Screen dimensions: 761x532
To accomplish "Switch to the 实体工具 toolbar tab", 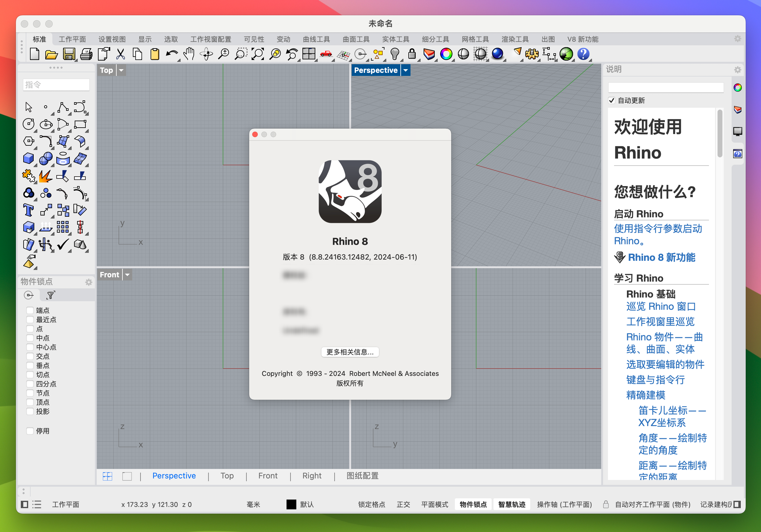I will pos(395,39).
